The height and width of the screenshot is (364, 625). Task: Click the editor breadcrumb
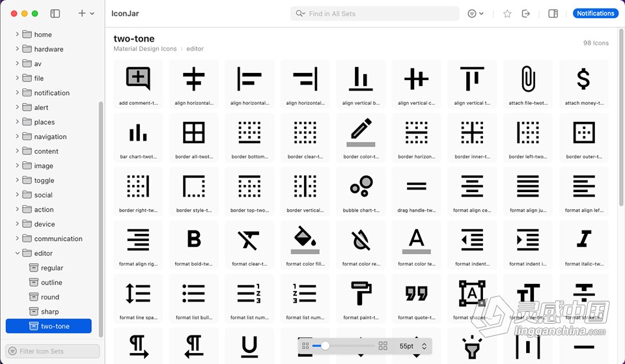pyautogui.click(x=195, y=49)
